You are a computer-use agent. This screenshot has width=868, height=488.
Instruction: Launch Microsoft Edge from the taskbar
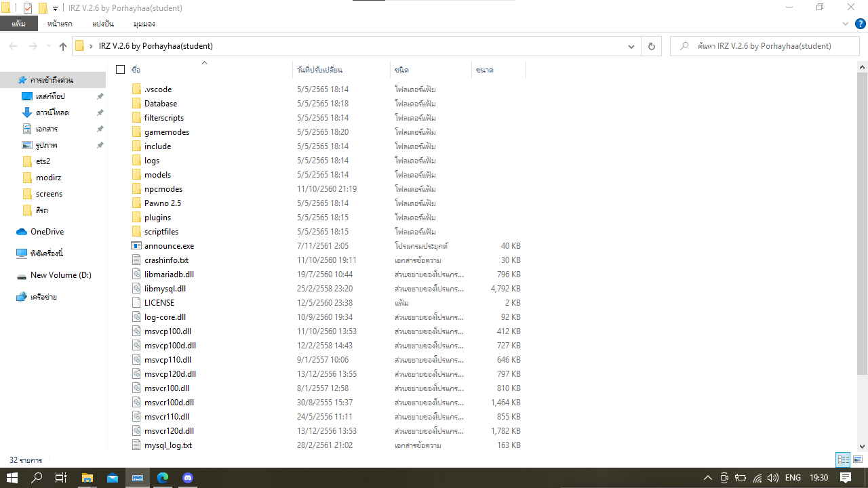click(x=163, y=478)
